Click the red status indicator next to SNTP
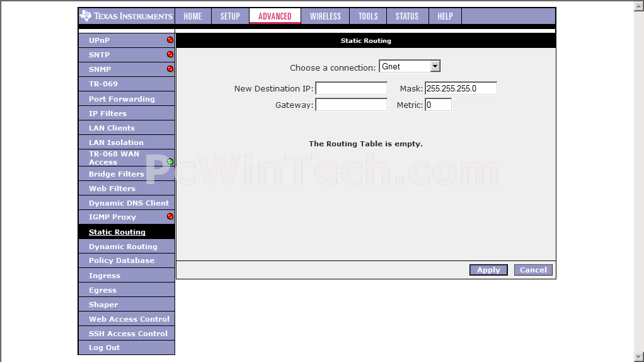 coord(170,54)
